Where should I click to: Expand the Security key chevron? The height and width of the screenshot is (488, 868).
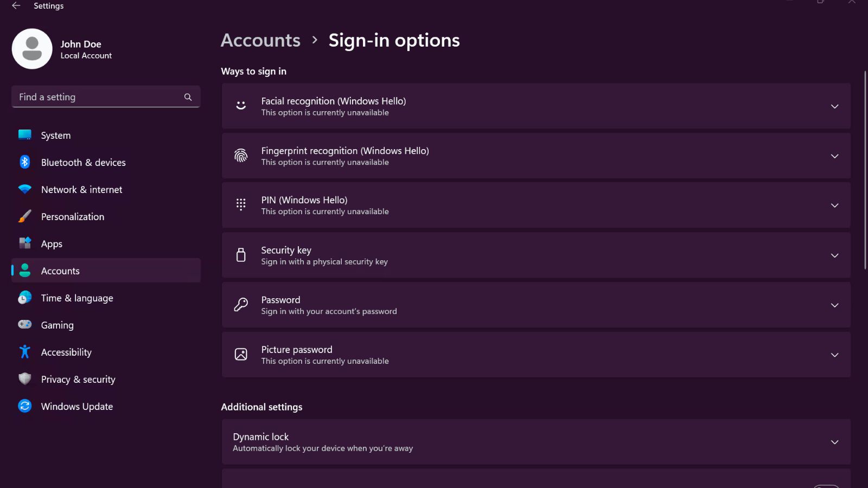pyautogui.click(x=834, y=255)
